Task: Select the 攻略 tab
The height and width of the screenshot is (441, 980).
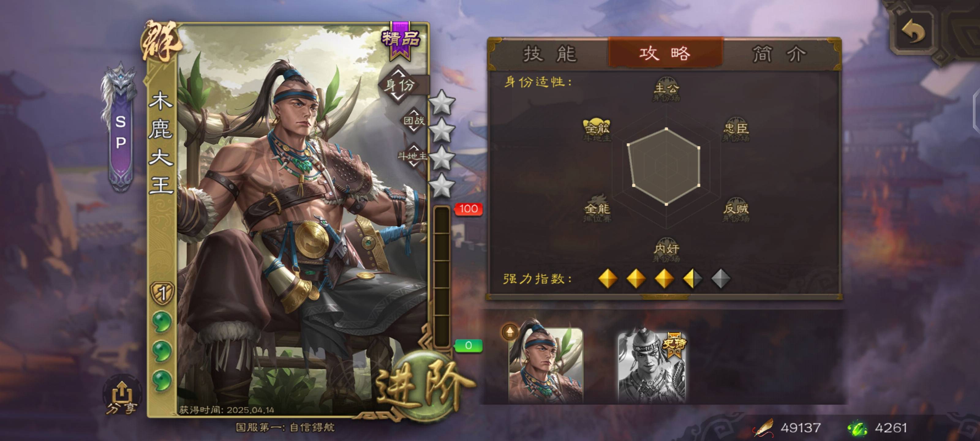Action: pos(665,53)
